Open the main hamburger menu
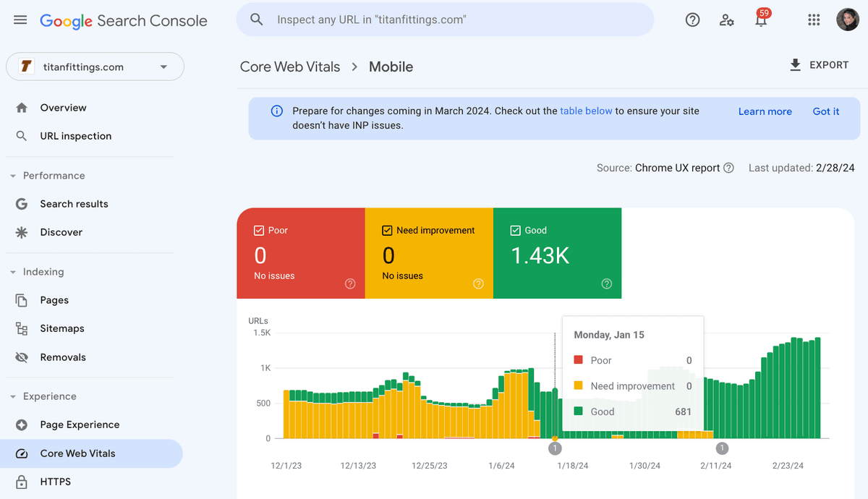Image resolution: width=868 pixels, height=499 pixels. [x=20, y=20]
